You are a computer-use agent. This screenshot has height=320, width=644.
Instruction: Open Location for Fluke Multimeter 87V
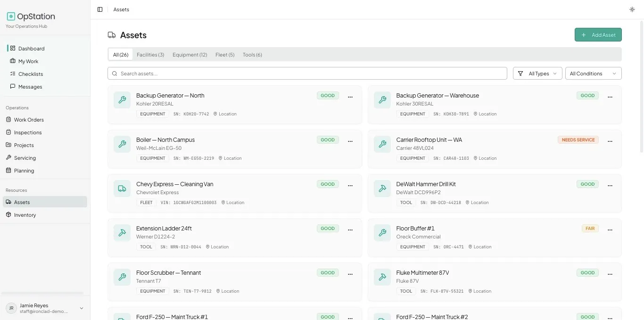[480, 291]
